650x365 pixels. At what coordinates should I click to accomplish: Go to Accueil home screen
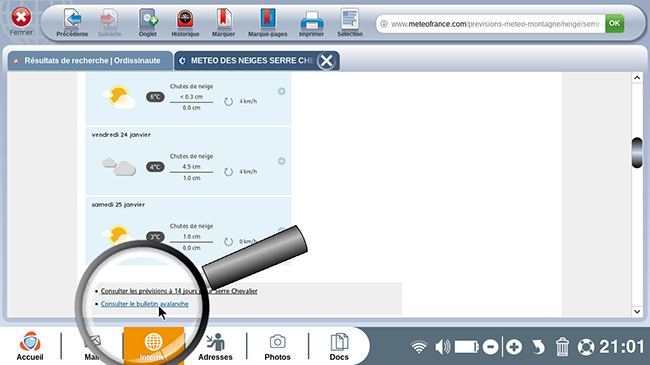click(30, 346)
